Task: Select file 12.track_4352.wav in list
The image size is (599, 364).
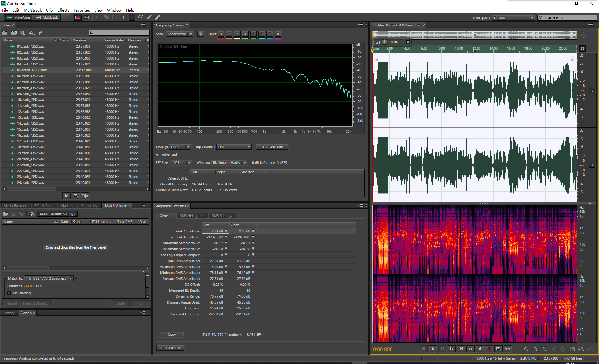Action: coord(76,112)
